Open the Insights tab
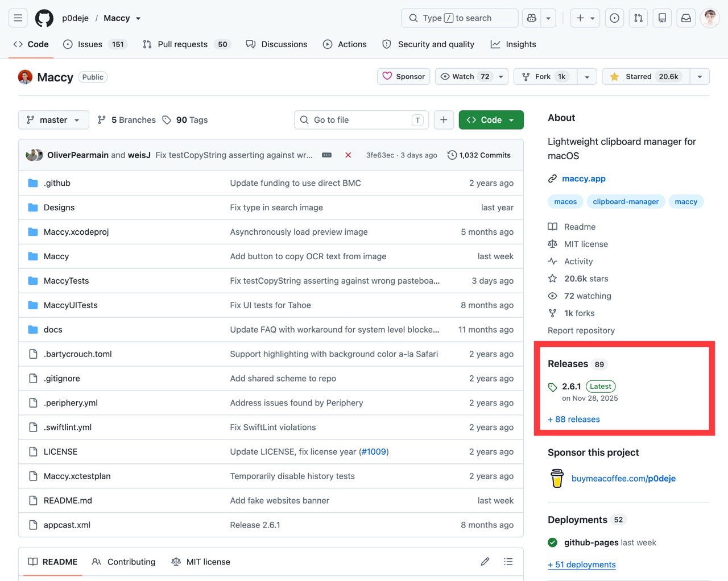 (x=513, y=44)
